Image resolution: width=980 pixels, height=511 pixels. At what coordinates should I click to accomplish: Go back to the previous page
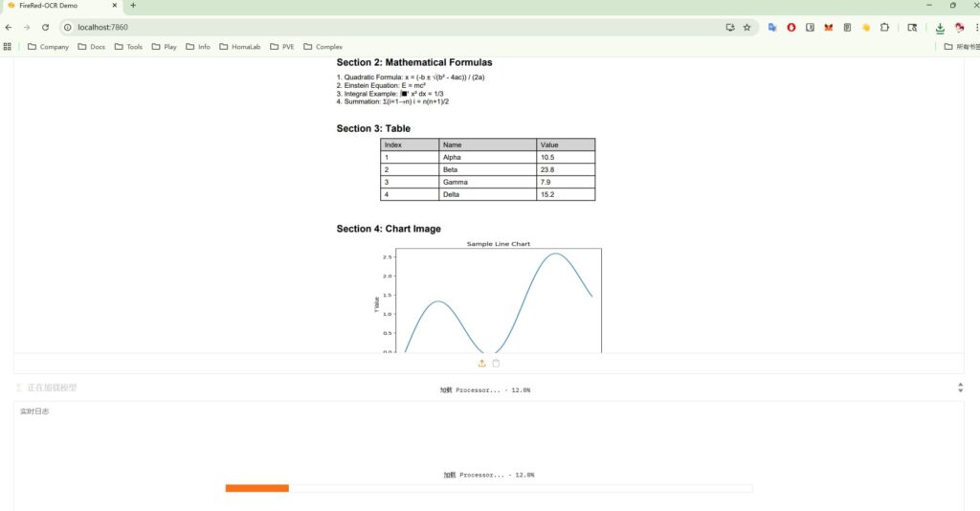tap(9, 28)
